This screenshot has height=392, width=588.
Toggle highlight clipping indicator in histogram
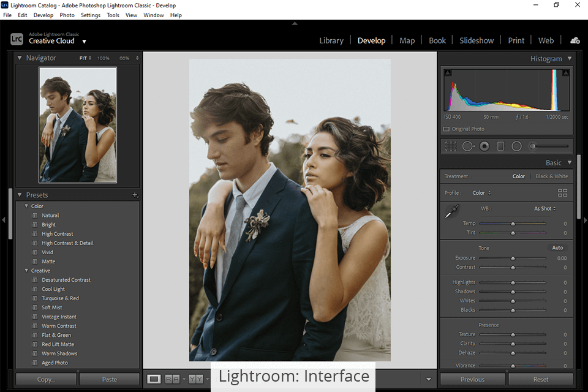pos(565,73)
